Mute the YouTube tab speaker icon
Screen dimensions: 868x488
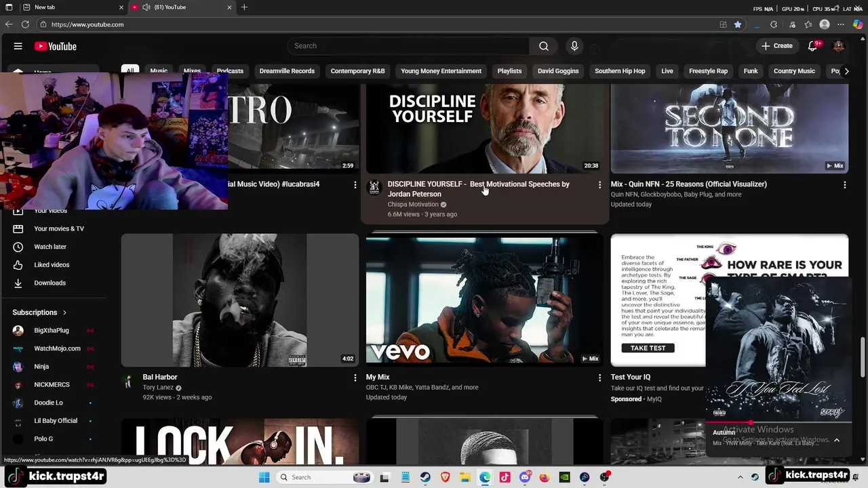(146, 7)
